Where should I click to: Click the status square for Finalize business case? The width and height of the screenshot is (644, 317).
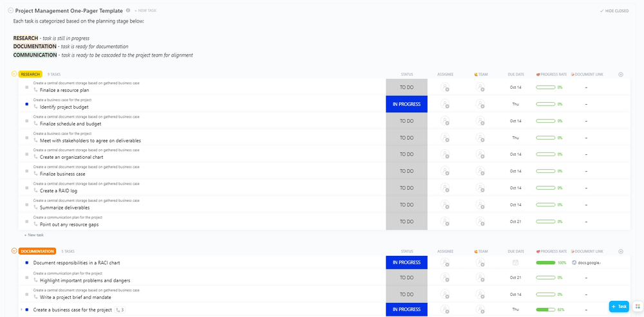point(26,171)
